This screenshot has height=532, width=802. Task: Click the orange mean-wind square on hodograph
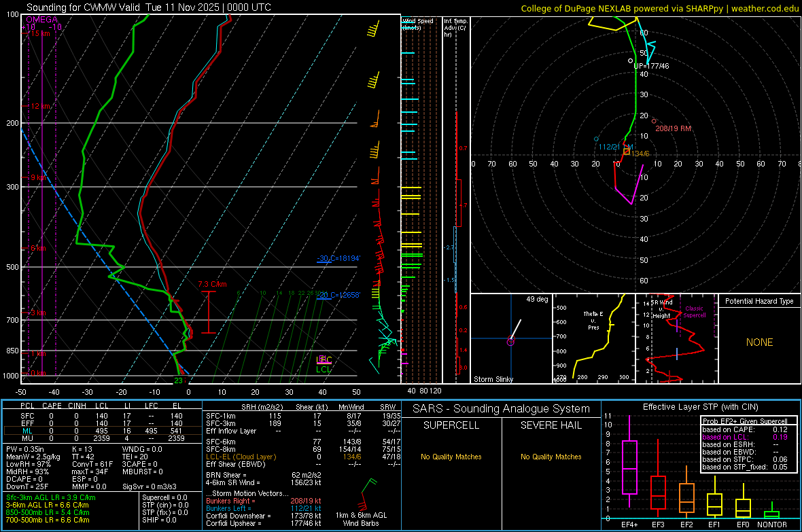pyautogui.click(x=627, y=152)
